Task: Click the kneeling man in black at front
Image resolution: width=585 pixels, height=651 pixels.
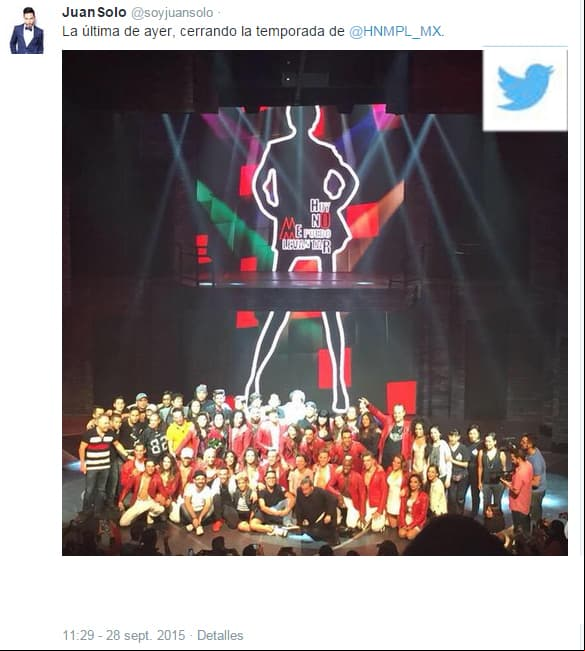Action: (x=316, y=511)
